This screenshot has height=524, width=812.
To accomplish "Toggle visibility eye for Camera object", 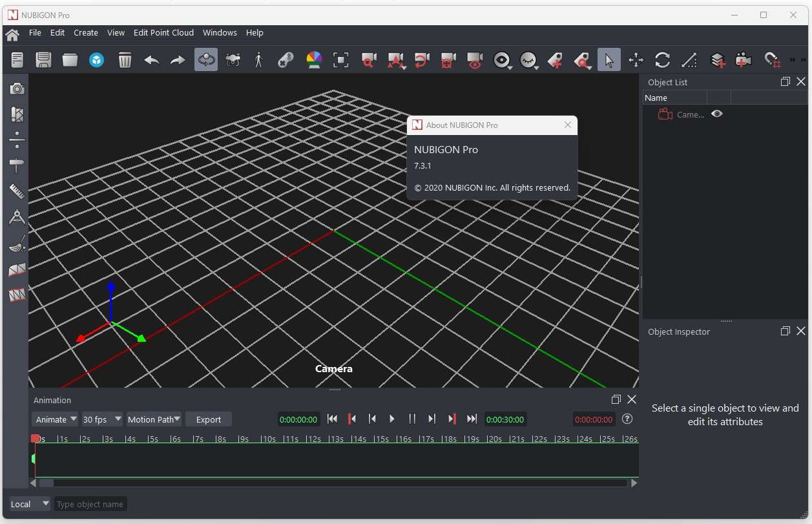I will [x=717, y=114].
